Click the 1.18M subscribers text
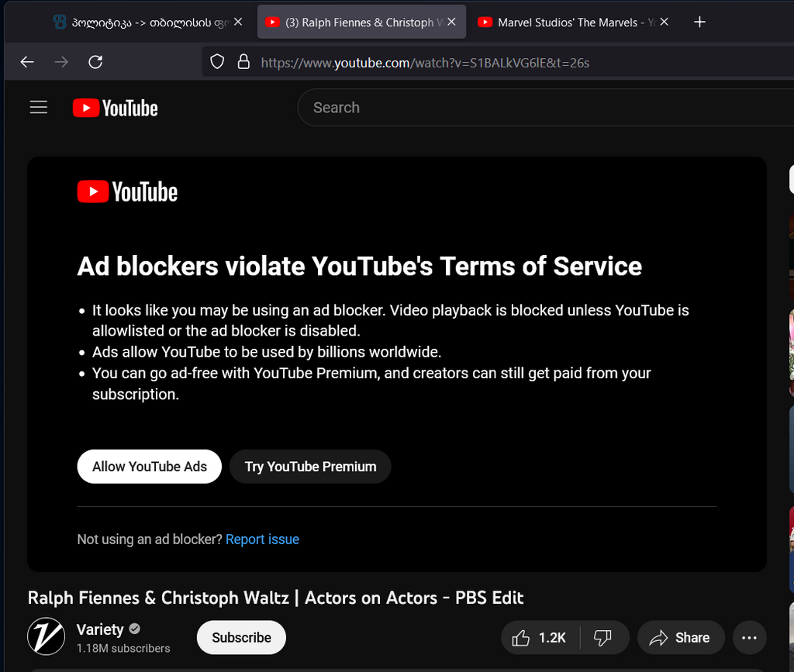The image size is (794, 672). pyautogui.click(x=123, y=648)
